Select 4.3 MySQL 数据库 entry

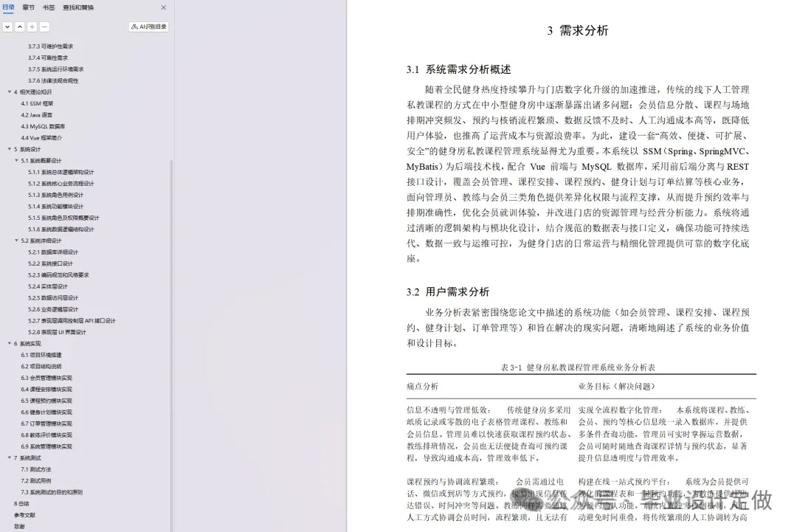point(44,126)
